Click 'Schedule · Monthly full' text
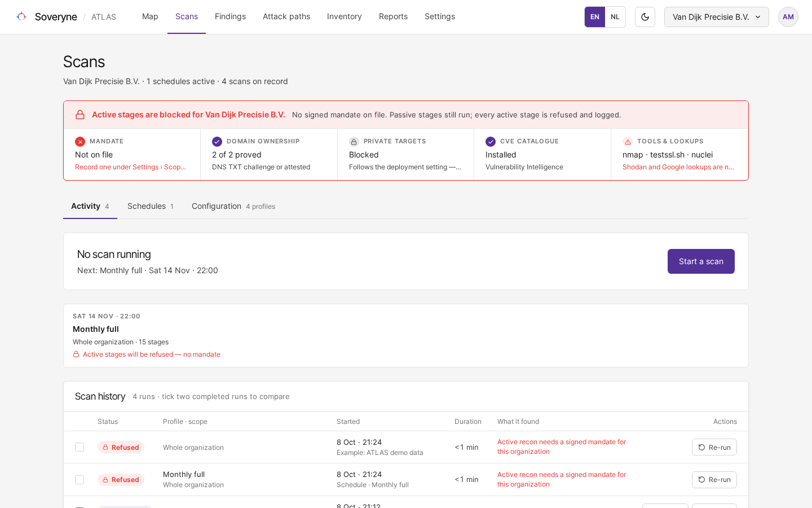 point(373,485)
